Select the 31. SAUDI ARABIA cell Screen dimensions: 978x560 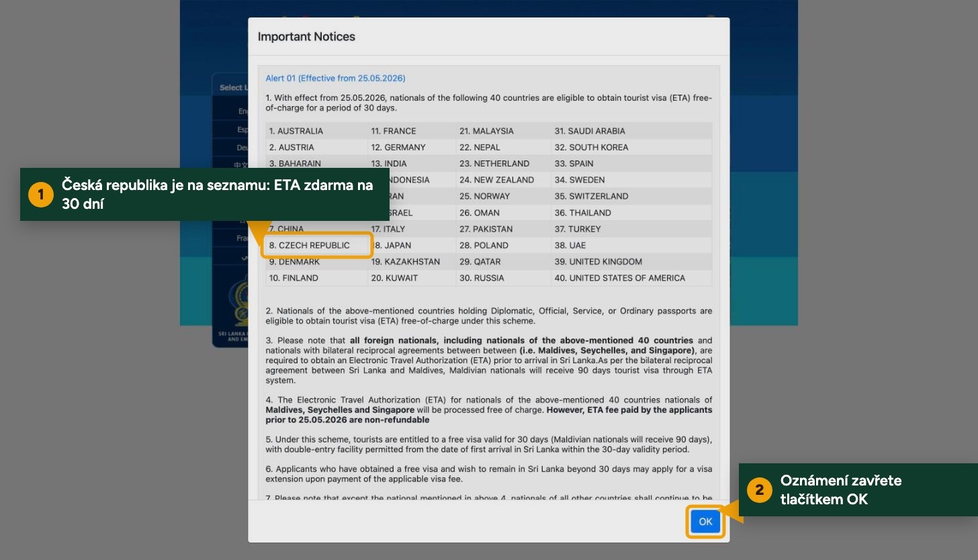point(631,131)
